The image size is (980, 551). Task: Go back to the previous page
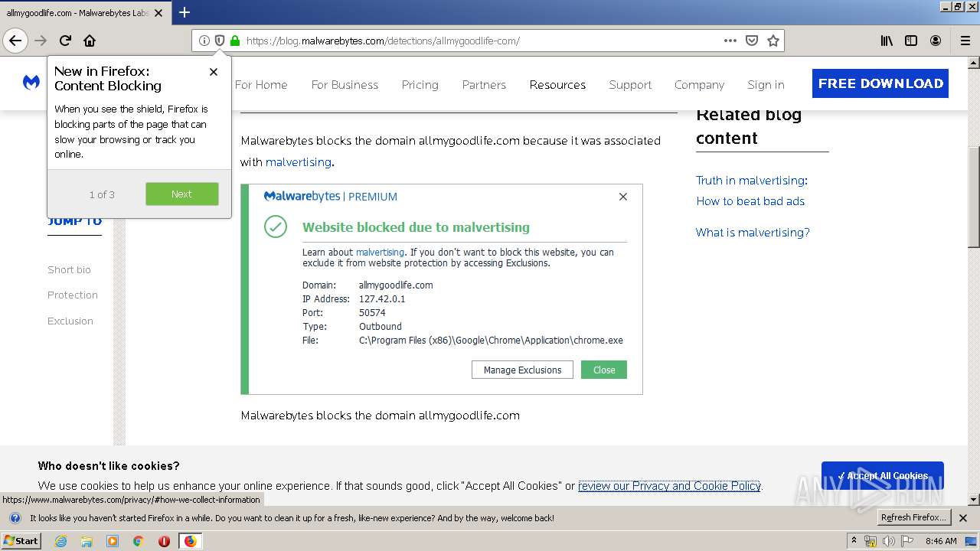pyautogui.click(x=15, y=41)
